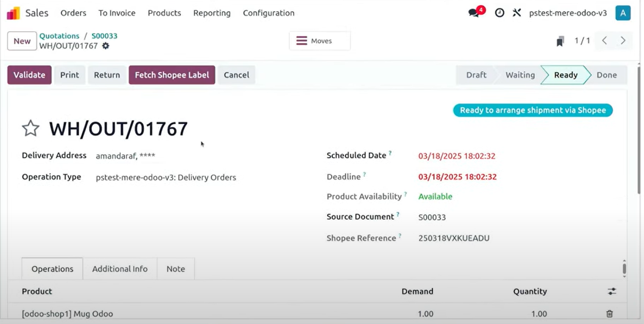Click the Source Document help question mark
Image resolution: width=644 pixels, height=324 pixels.
tap(398, 215)
